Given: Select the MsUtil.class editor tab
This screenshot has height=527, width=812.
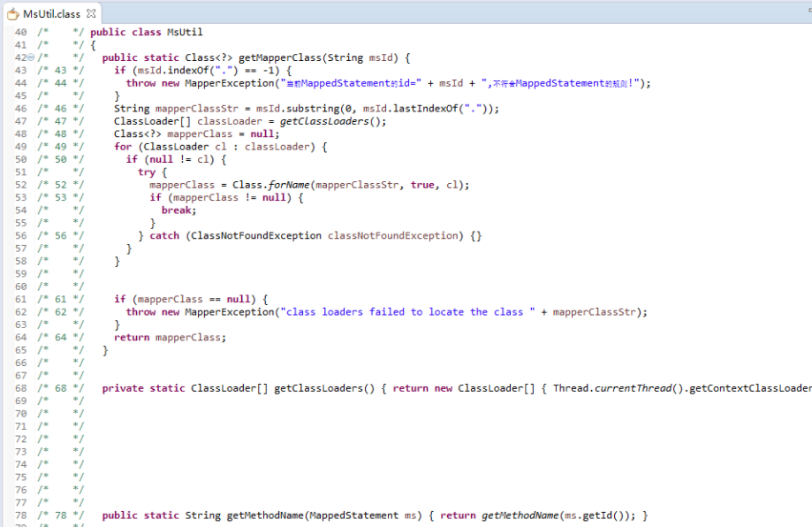Looking at the screenshot, I should 51,13.
